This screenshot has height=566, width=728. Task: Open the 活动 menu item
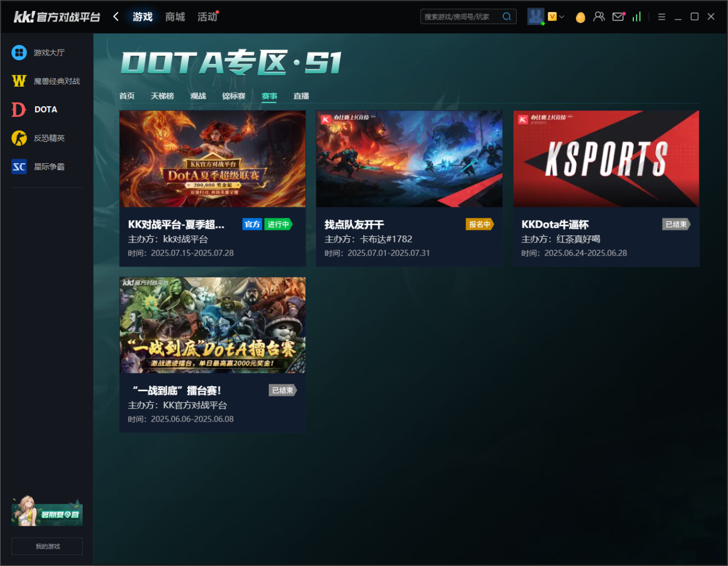tap(207, 17)
